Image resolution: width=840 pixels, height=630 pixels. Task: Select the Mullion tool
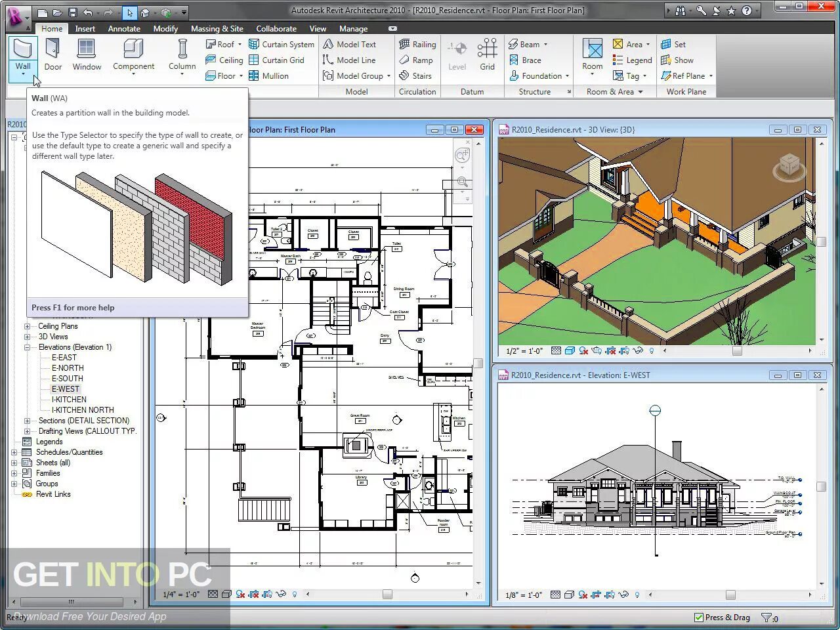click(x=268, y=75)
